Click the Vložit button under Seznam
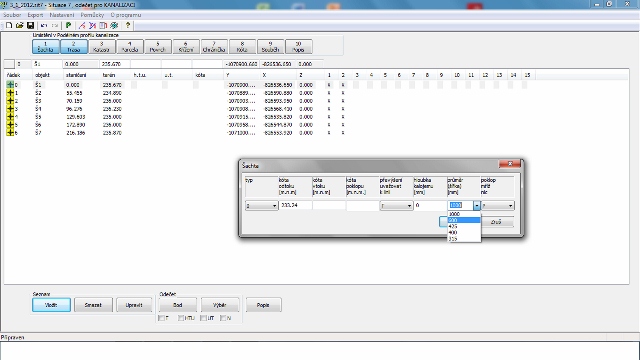 click(51, 305)
